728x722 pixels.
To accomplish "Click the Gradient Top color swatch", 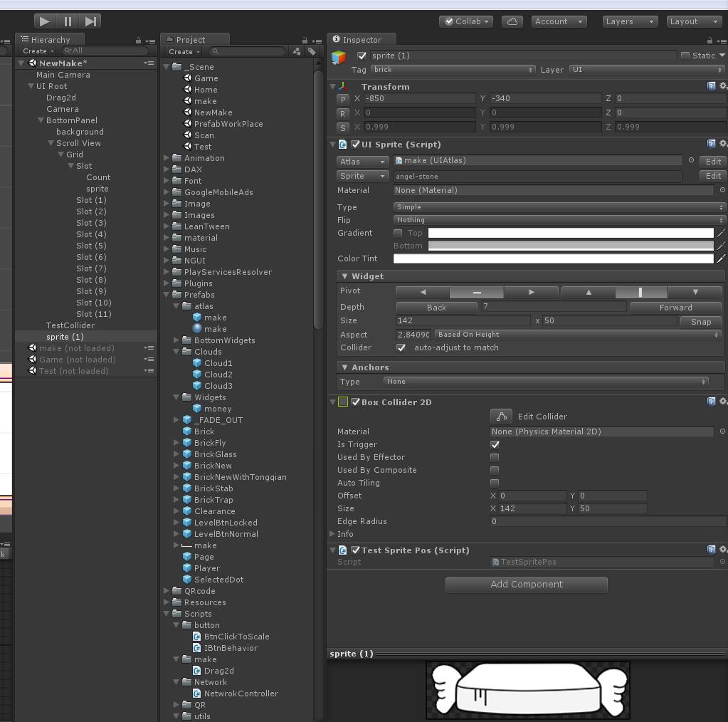I will (571, 233).
